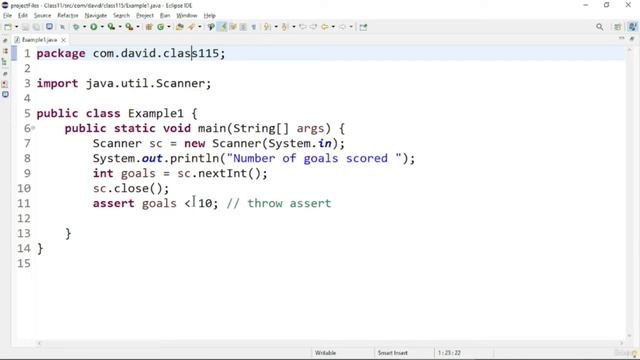Click the Search flashlight toolbar icon
640x360 pixels.
(191, 27)
